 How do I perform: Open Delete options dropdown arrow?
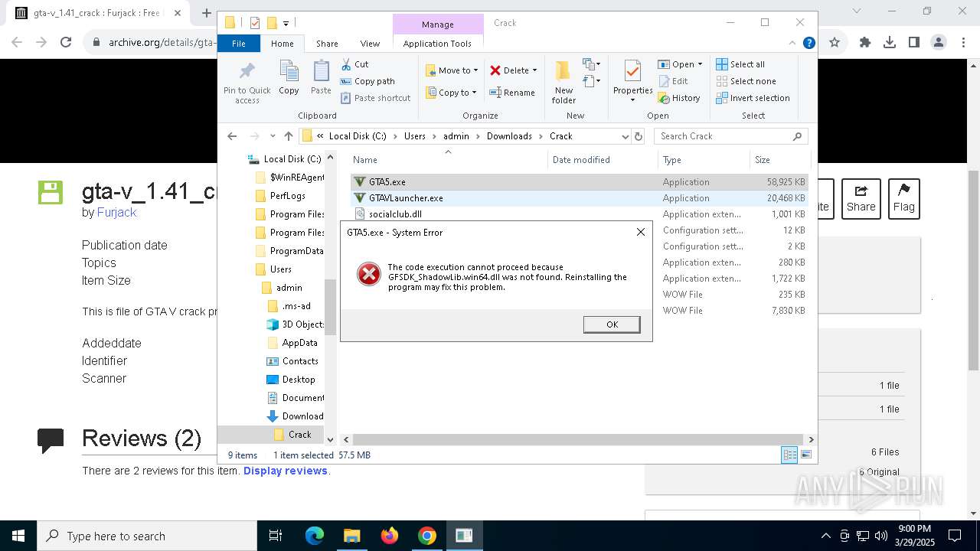click(534, 70)
